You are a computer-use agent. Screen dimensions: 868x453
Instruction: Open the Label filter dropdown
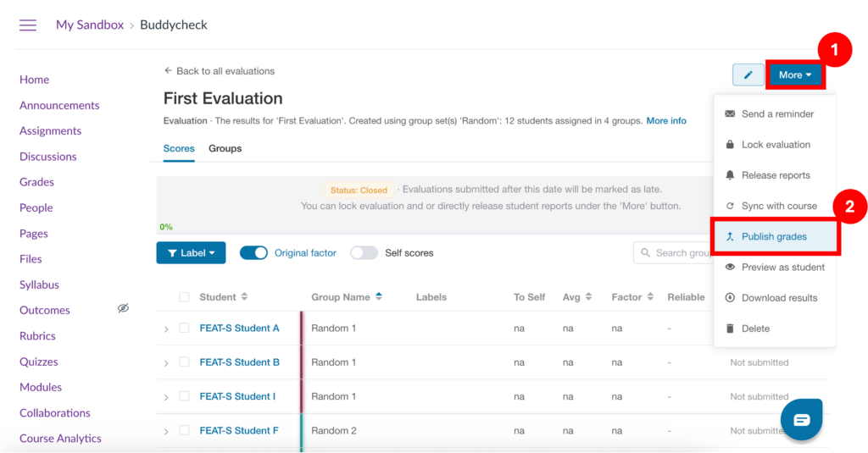click(191, 252)
